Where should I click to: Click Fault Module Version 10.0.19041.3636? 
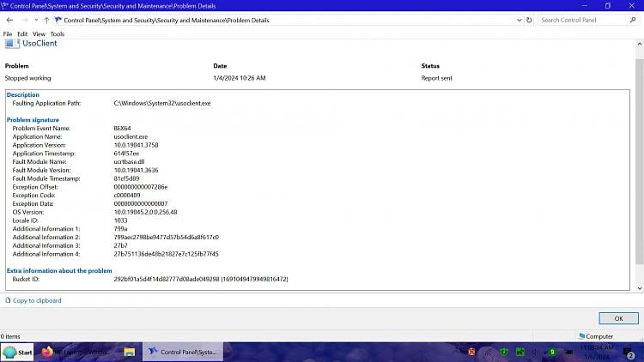(136, 171)
